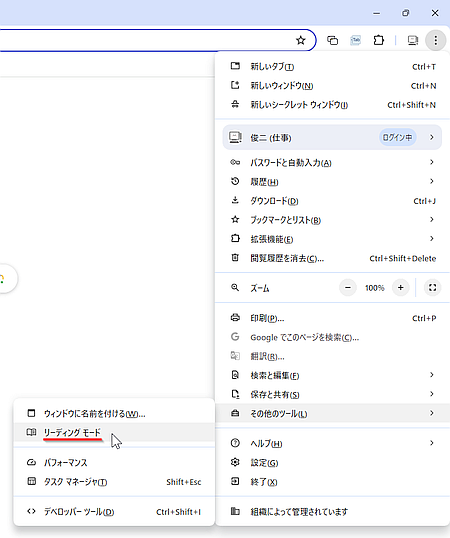Click the window naming icon
This screenshot has height=538, width=450.
click(31, 413)
